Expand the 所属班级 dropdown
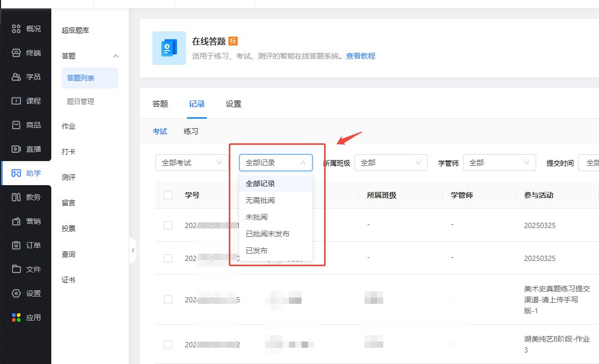Viewport: 599px width, 364px height. [x=391, y=163]
